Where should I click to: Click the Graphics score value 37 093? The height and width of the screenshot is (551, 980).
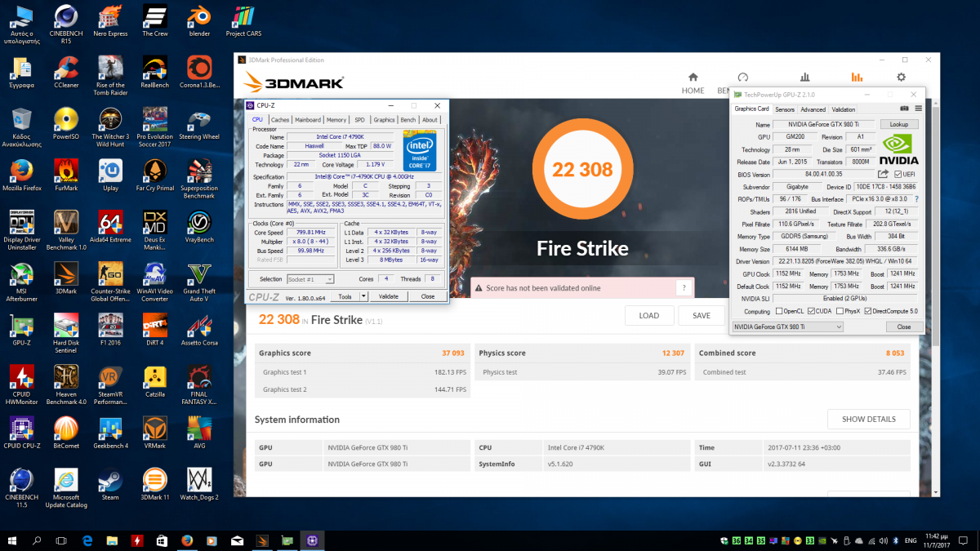(453, 353)
